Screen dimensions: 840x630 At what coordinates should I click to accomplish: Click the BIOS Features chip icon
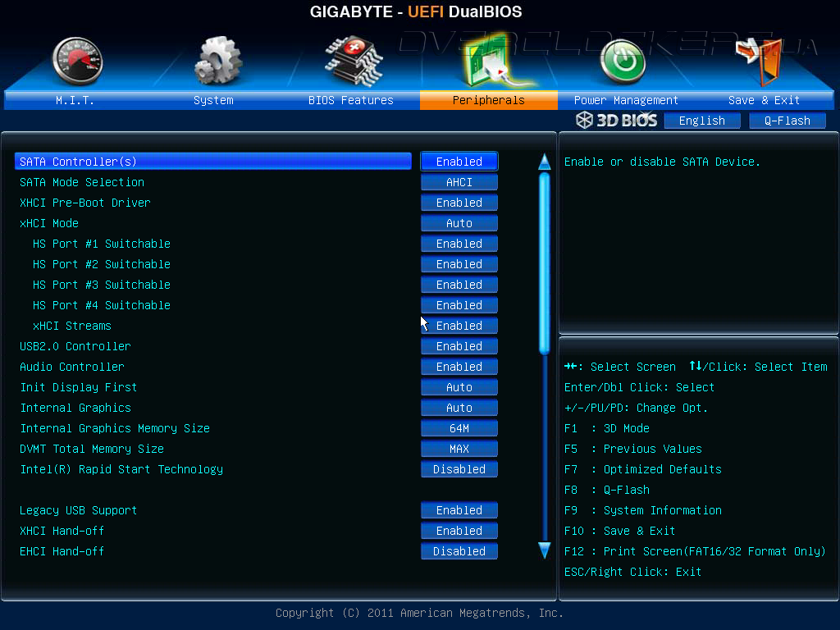coord(354,61)
